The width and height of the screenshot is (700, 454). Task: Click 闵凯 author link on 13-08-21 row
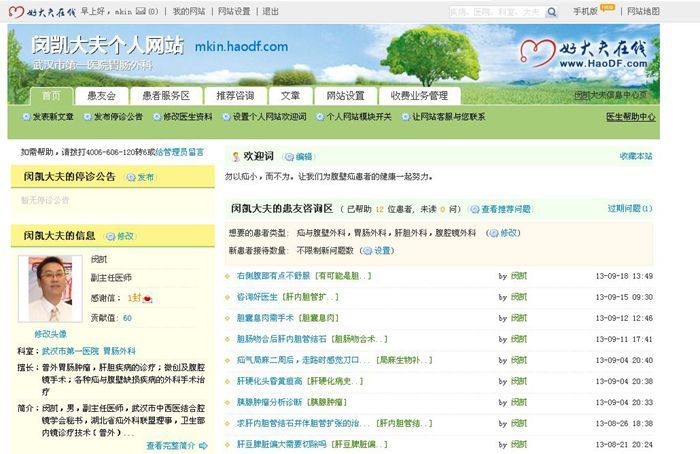(x=519, y=445)
